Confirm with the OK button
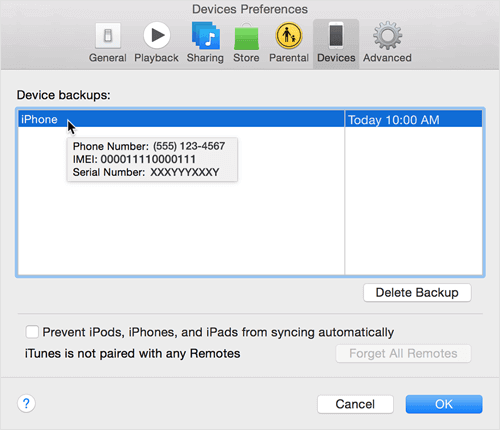Viewport: 500px width, 430px height. (x=444, y=404)
